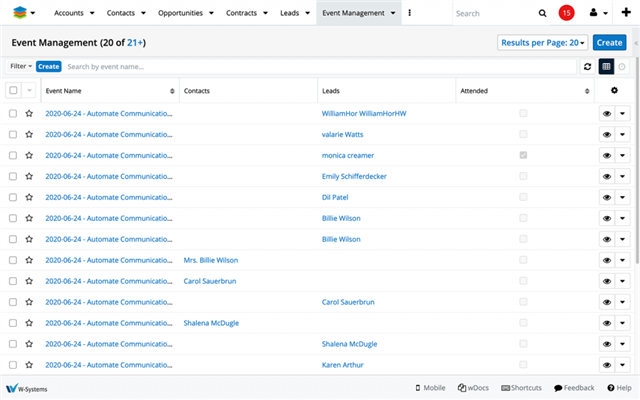Open Results per Page dropdown
The width and height of the screenshot is (640, 400).
pos(542,42)
